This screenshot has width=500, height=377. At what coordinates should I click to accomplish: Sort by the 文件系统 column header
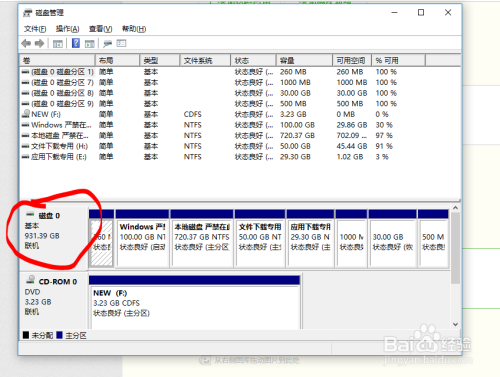[x=205, y=60]
